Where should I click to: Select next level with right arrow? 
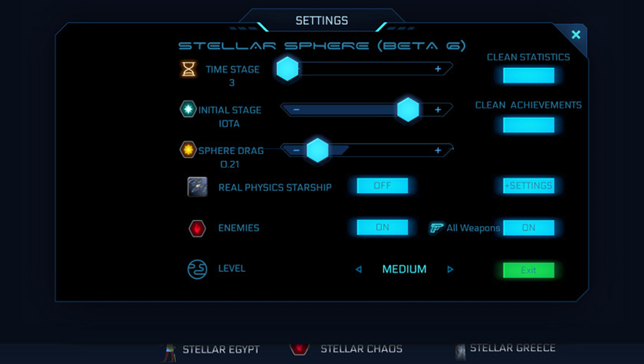450,269
